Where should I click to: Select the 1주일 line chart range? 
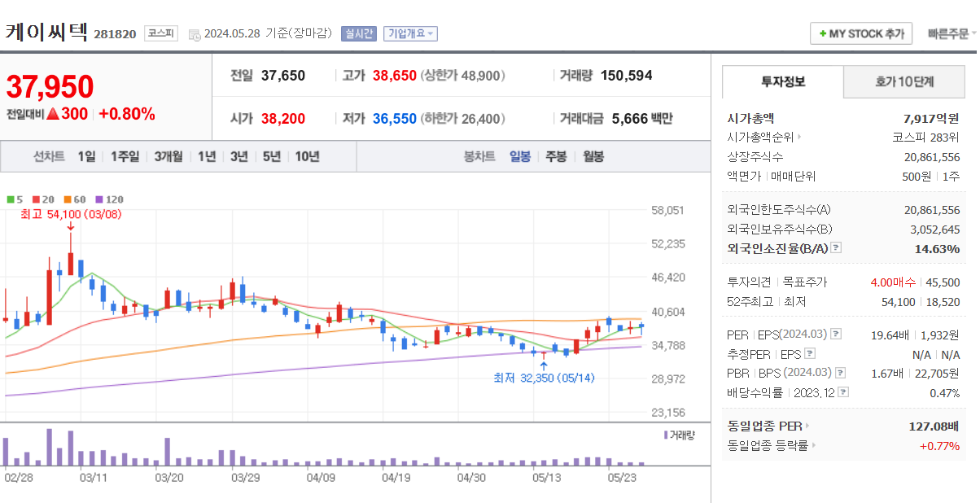coord(125,156)
